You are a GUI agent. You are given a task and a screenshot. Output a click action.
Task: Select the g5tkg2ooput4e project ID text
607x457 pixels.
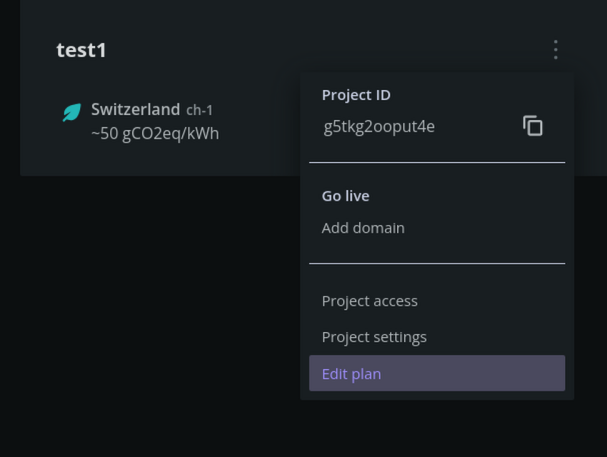[379, 127]
